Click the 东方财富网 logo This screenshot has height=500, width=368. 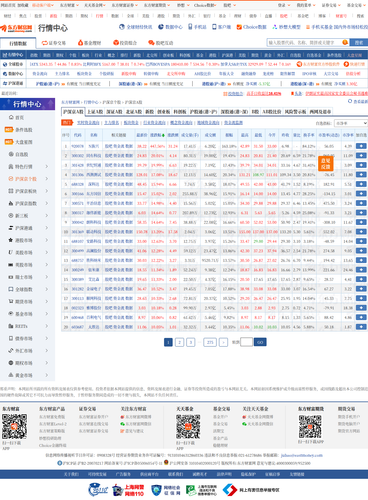pos(16,28)
